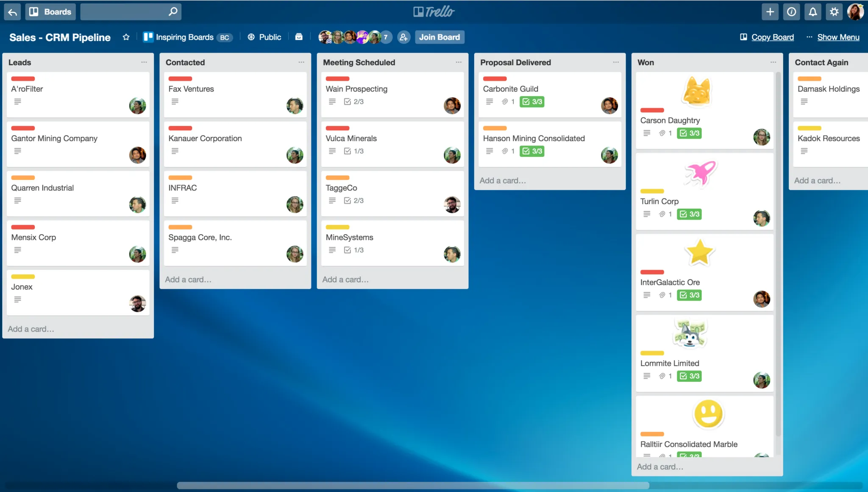The image size is (868, 492).
Task: Open settings gear icon
Action: pyautogui.click(x=834, y=12)
